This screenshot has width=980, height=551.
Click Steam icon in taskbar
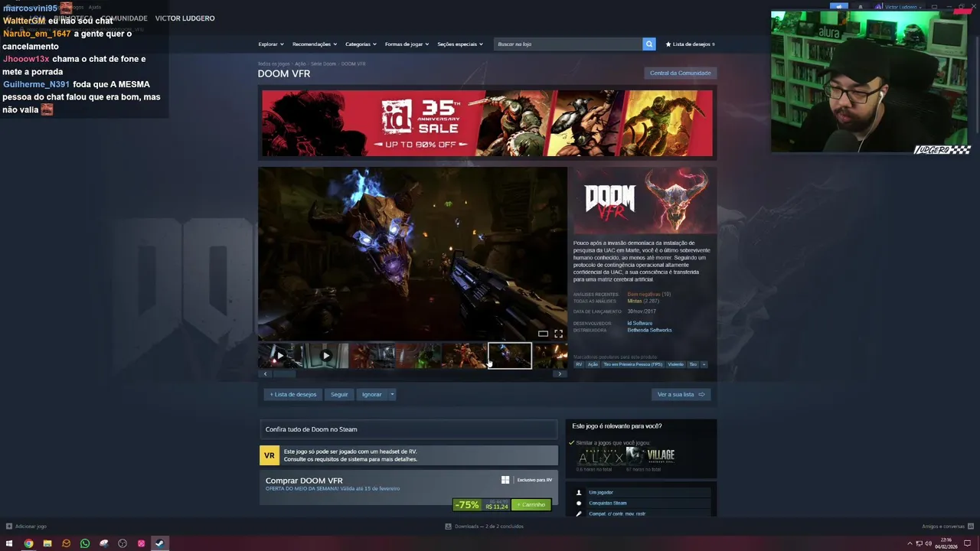pos(159,543)
